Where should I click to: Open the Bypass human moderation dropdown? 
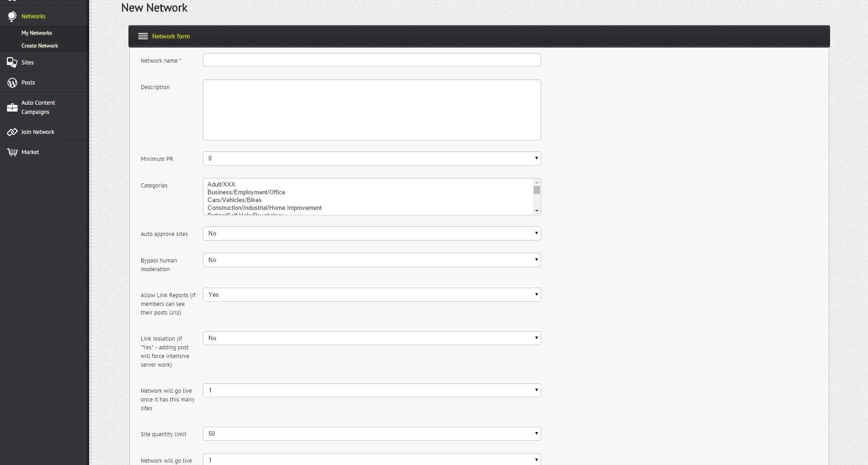click(x=372, y=260)
